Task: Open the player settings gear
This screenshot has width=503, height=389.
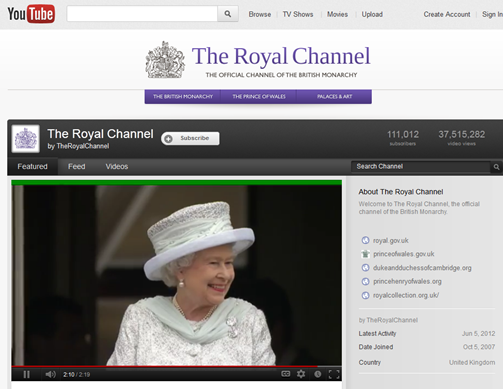Action: click(x=301, y=374)
